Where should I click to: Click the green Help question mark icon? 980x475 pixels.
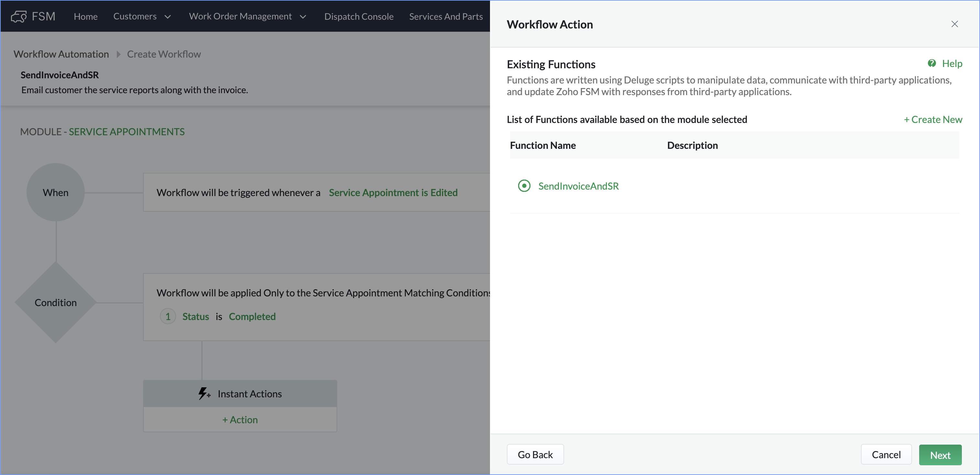(932, 63)
